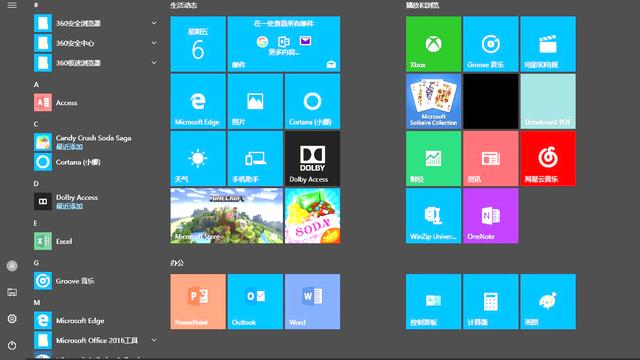The image size is (640, 360).
Task: Expand the 360安全浏览器 folder chevron
Action: tap(154, 23)
